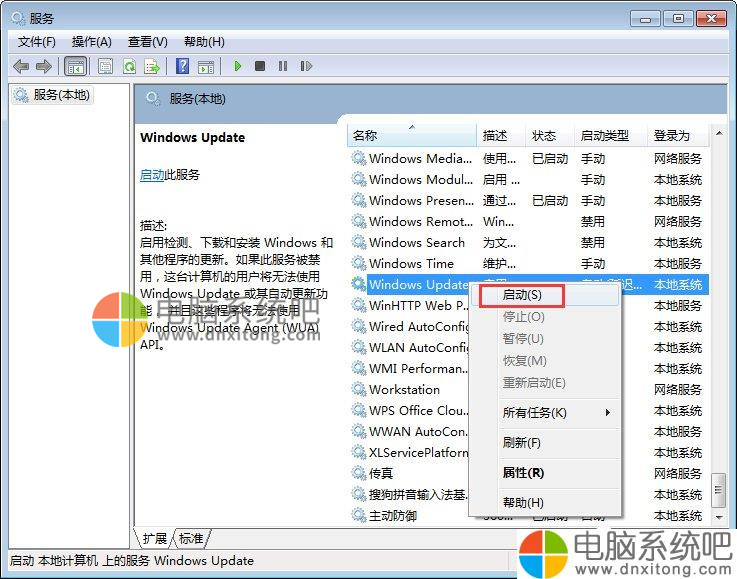Click the Export List toolbar icon
The width and height of the screenshot is (737, 579).
point(152,66)
